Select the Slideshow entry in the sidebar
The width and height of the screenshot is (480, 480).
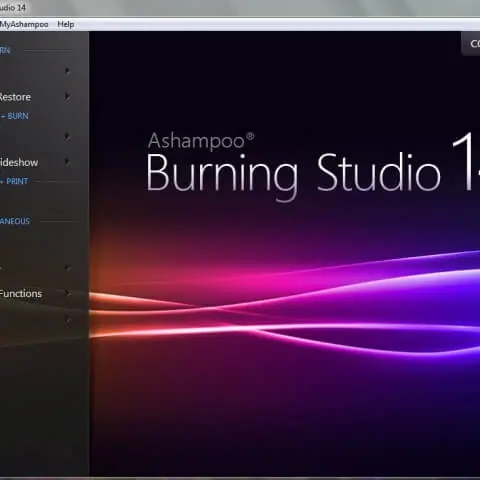(19, 162)
